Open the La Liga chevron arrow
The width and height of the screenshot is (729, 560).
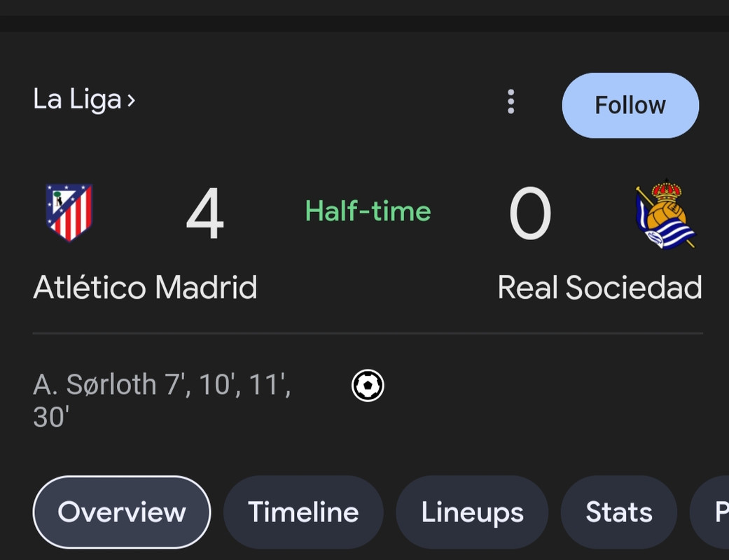(x=131, y=100)
